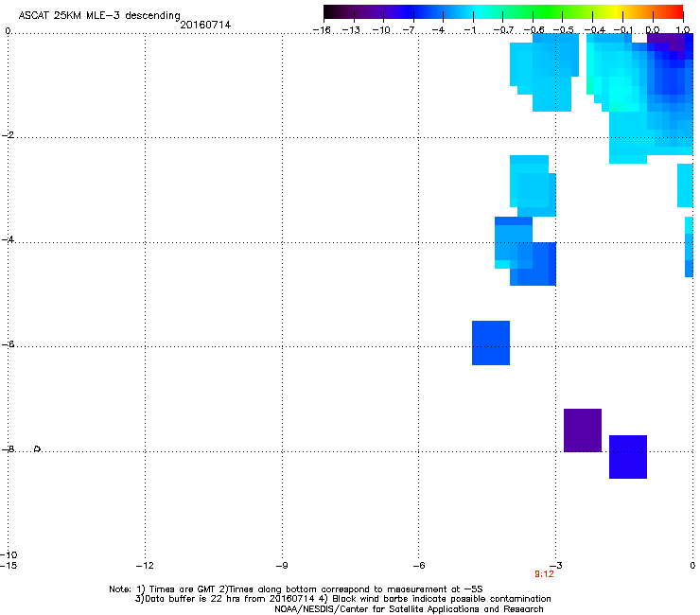
Task: Select the latitude axis label -8
Action: click(8, 449)
